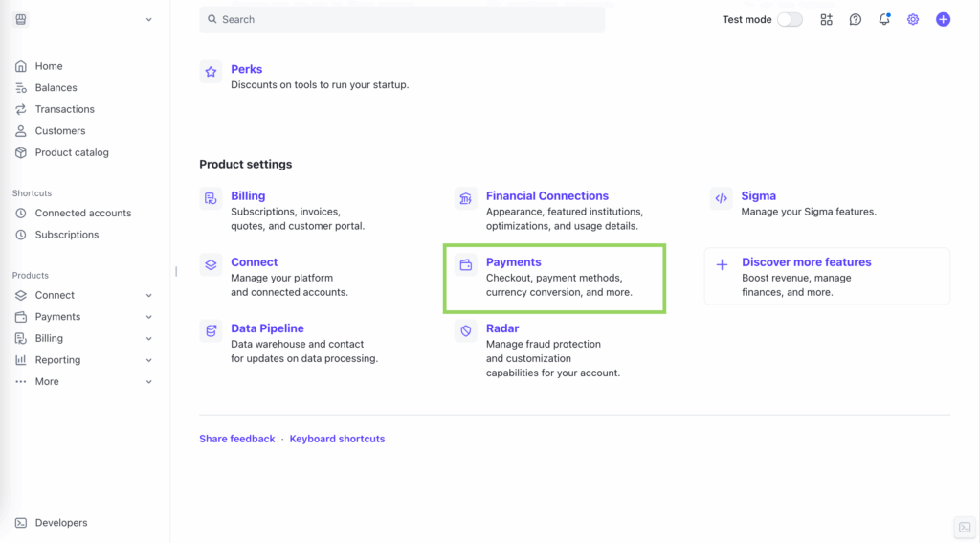Open Product catalog from the sidebar
The height and width of the screenshot is (543, 980).
[x=72, y=152]
